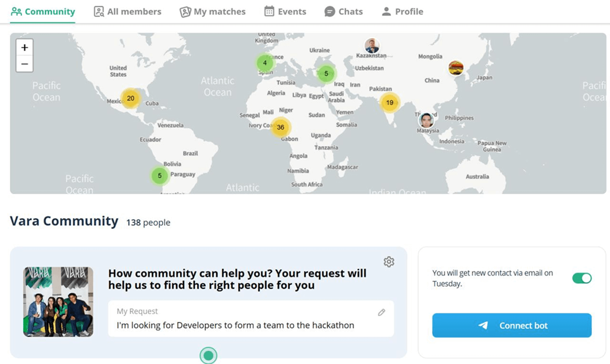Click the 'Indonesia' label on the map

(x=452, y=141)
